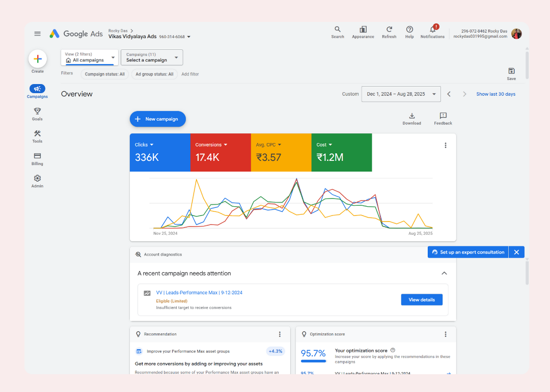Click the Google Ads logo
The height and width of the screenshot is (392, 550).
(x=76, y=34)
